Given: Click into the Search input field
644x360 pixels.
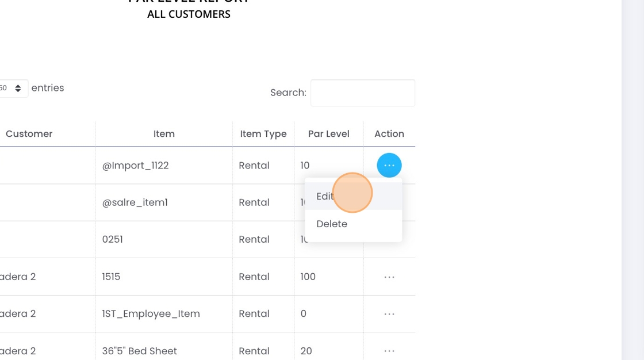Looking at the screenshot, I should pyautogui.click(x=362, y=93).
